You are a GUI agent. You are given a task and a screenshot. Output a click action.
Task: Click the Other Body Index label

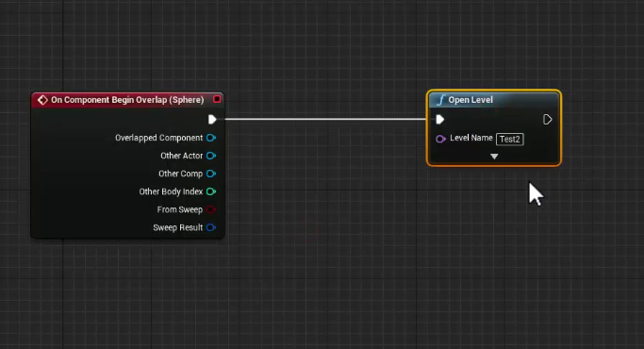(x=171, y=191)
